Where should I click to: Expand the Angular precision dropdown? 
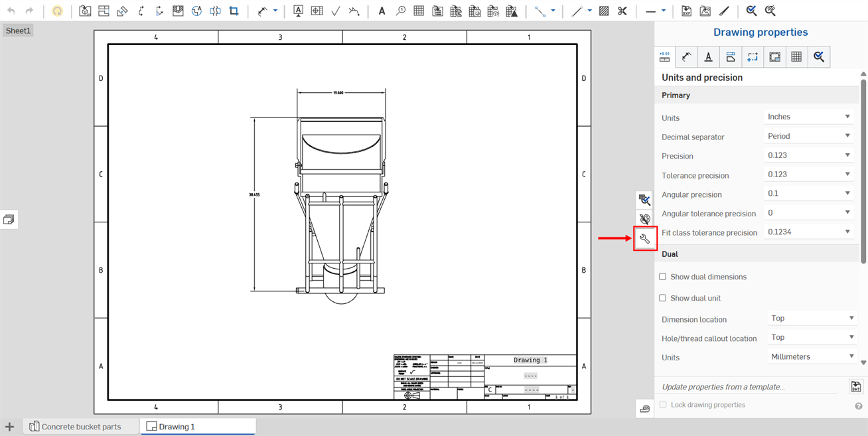(x=808, y=193)
